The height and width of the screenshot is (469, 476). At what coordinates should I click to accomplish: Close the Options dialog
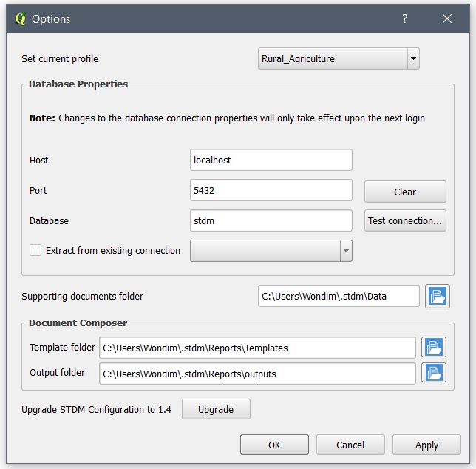pos(446,18)
